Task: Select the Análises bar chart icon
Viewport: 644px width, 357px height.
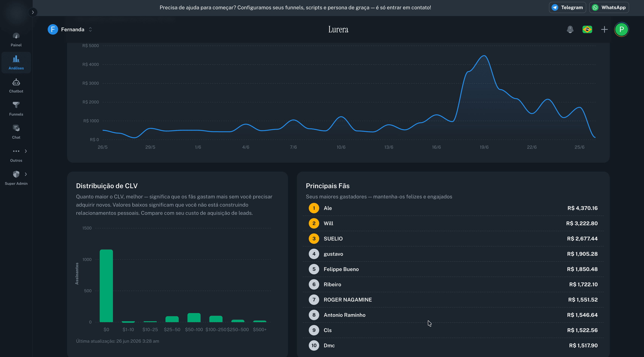Action: pyautogui.click(x=16, y=59)
